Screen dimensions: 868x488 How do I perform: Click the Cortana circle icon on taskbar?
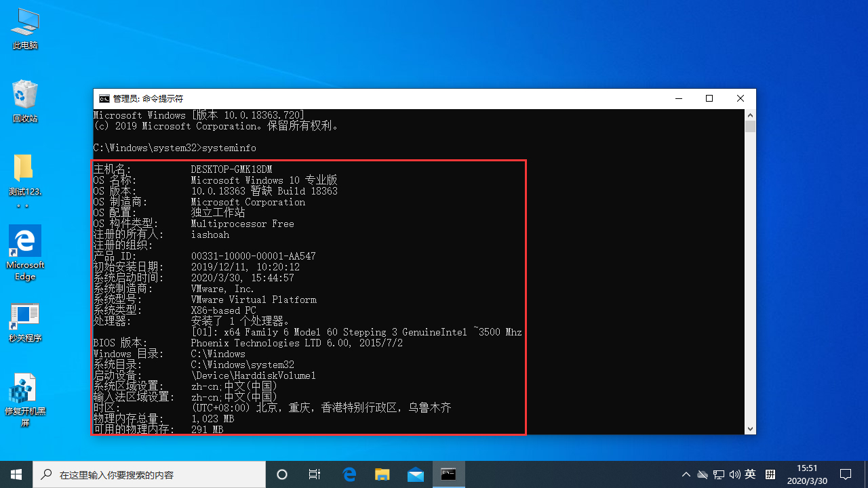pos(282,474)
